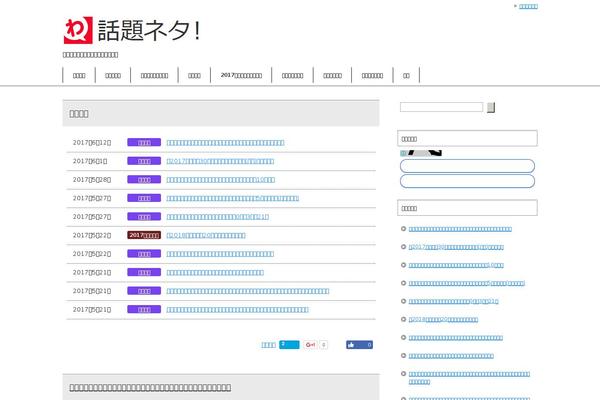Click the 話題ネタ! site logo
The width and height of the screenshot is (600, 400).
[132, 30]
